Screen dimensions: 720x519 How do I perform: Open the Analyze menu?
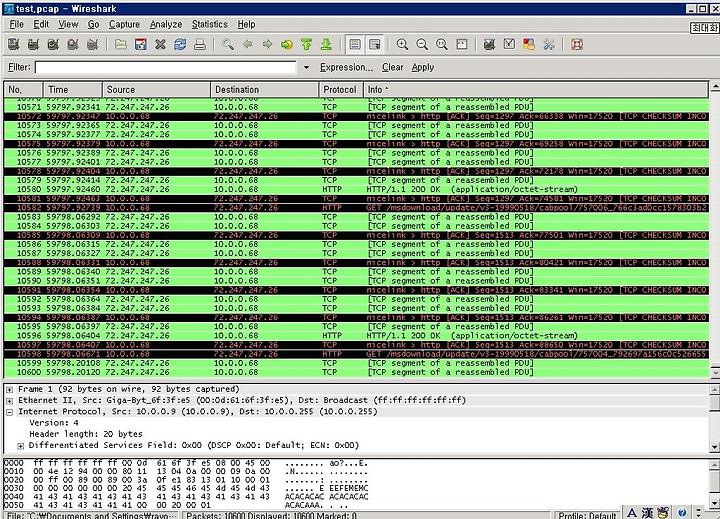pos(166,24)
